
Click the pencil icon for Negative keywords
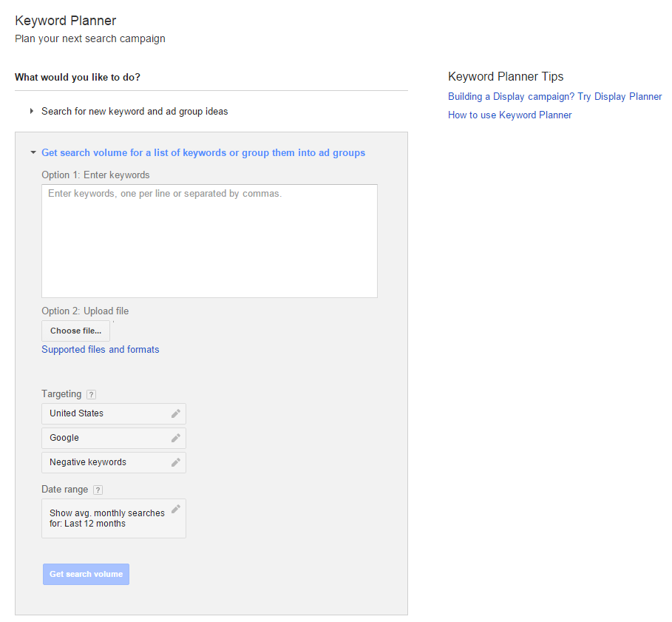pos(176,462)
